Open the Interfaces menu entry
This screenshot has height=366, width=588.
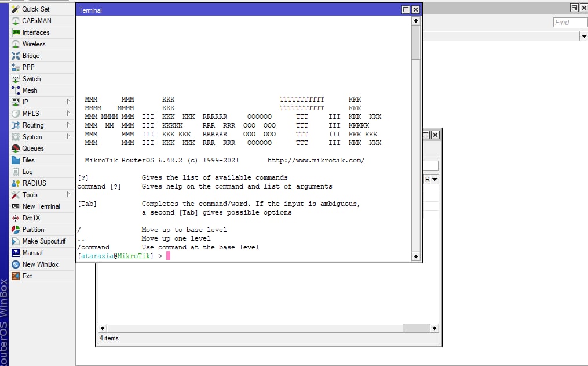coord(36,32)
